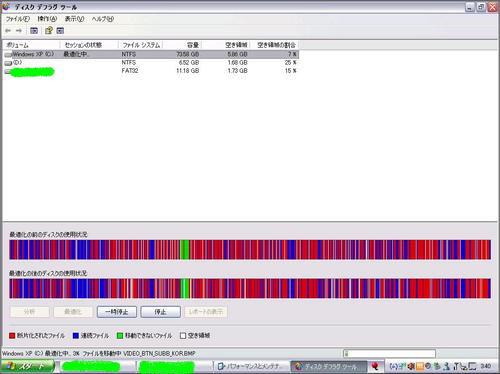The height and width of the screenshot is (374, 500).
Task: Open the ファイル(F) menu
Action: click(x=18, y=19)
